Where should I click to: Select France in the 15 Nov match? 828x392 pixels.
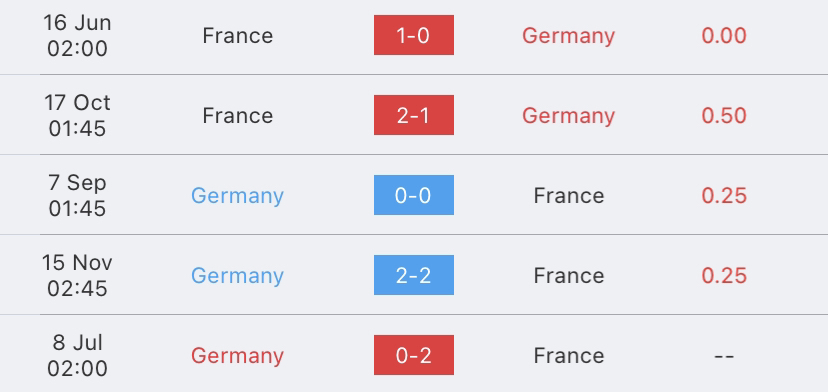pyautogui.click(x=569, y=275)
